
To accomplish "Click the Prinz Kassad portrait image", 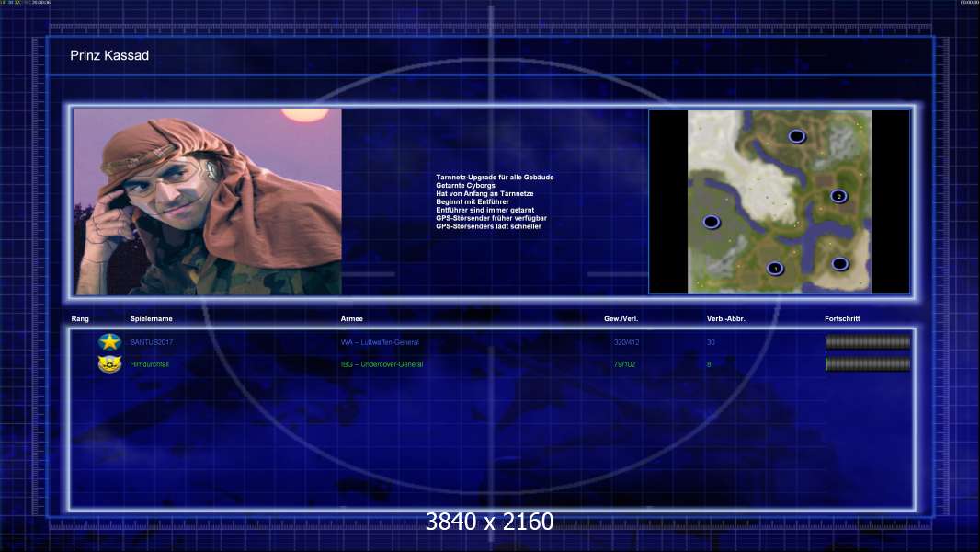I will tap(208, 201).
